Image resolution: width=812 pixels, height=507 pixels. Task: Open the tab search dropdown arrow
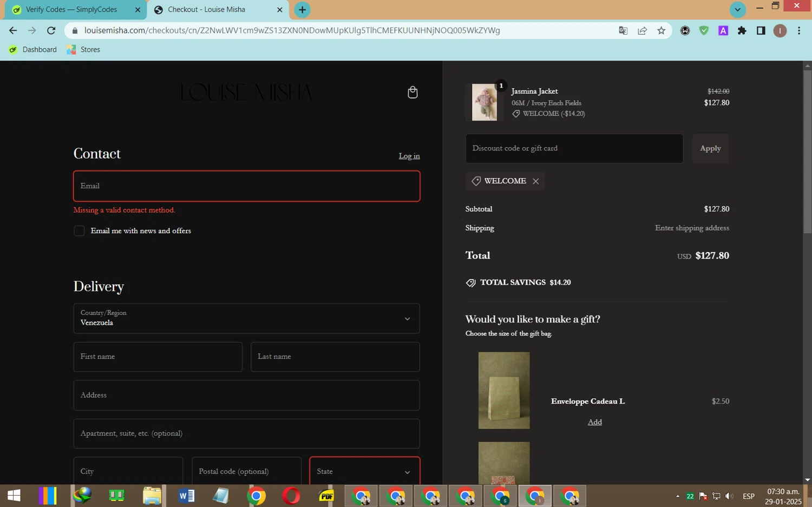coord(737,9)
